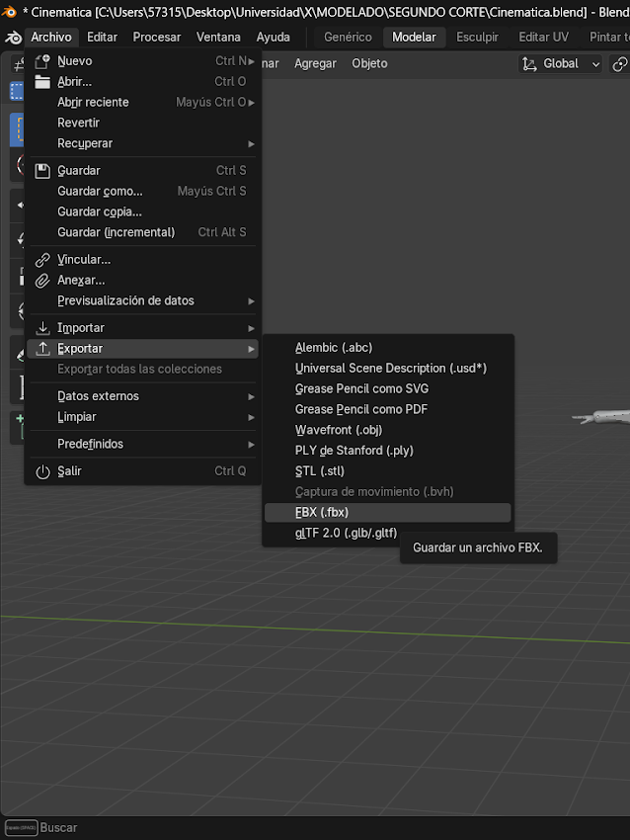Choose Abrir... to open a file
The image size is (630, 840).
click(x=143, y=81)
